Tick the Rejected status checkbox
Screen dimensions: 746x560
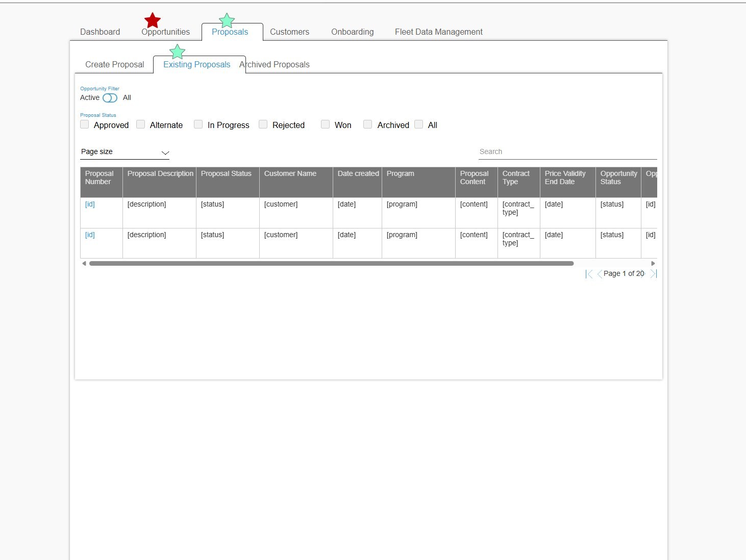coord(263,124)
